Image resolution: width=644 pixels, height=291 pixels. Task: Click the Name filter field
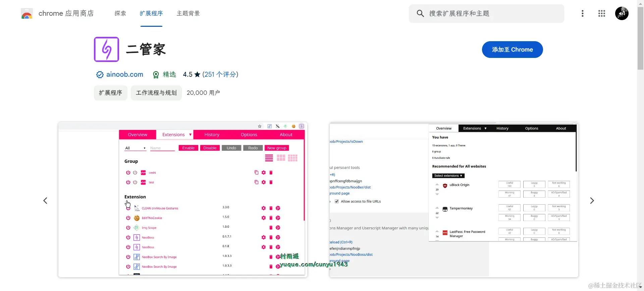[x=162, y=148]
